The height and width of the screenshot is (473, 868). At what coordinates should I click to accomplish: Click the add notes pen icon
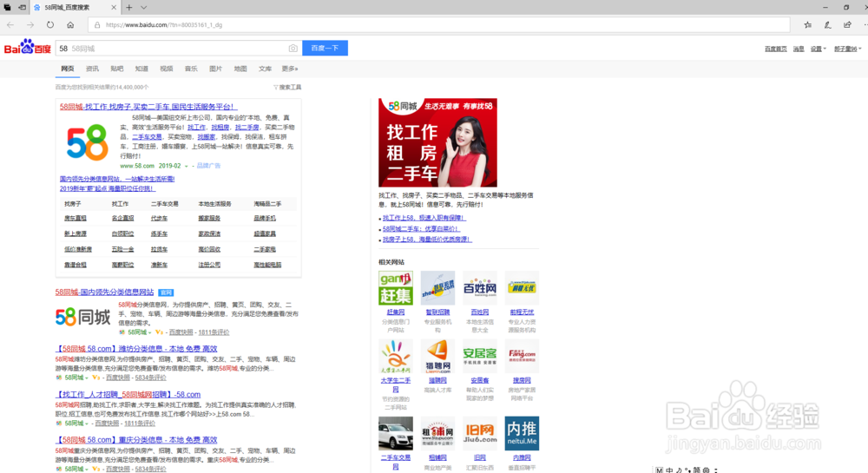(827, 25)
